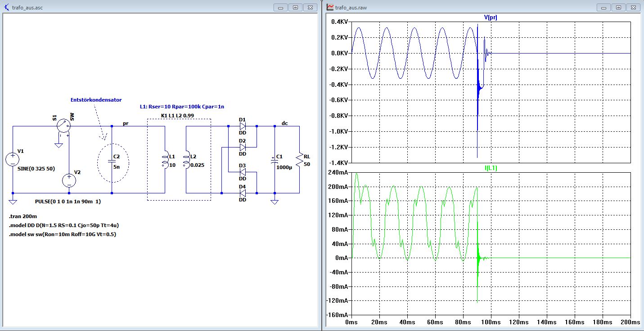Image resolution: width=644 pixels, height=331 pixels.
Task: Close the trafo_aus.raw waveform window
Action: (x=633, y=7)
